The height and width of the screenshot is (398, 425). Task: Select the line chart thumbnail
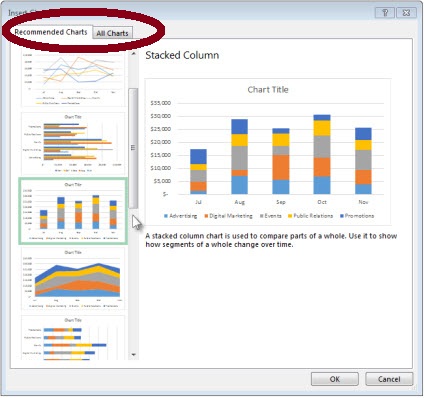coord(73,79)
